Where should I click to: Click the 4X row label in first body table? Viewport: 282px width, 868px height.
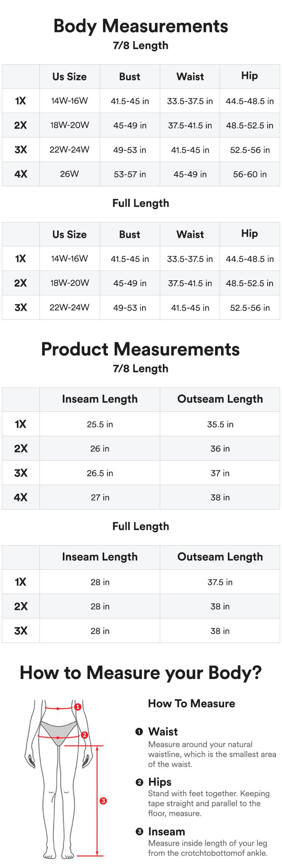(x=21, y=174)
